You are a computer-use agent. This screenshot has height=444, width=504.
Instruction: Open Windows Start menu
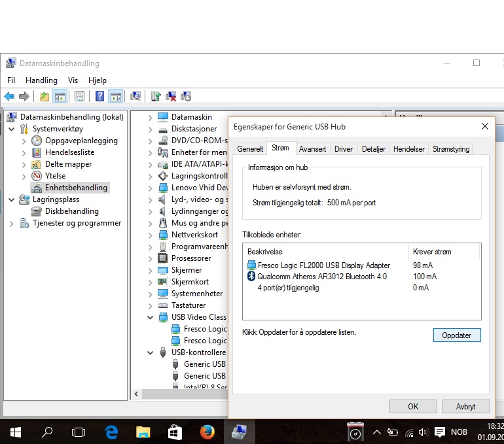(x=16, y=432)
